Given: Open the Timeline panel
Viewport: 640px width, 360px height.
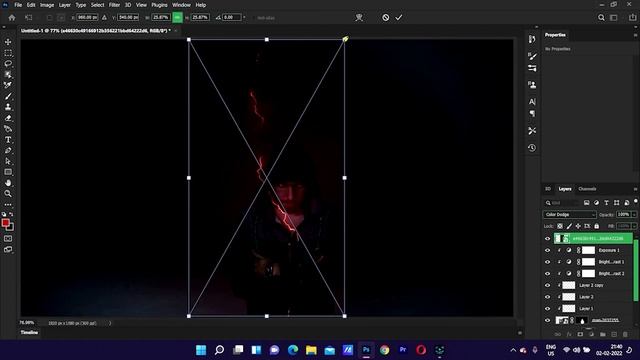Looking at the screenshot, I should [x=29, y=333].
